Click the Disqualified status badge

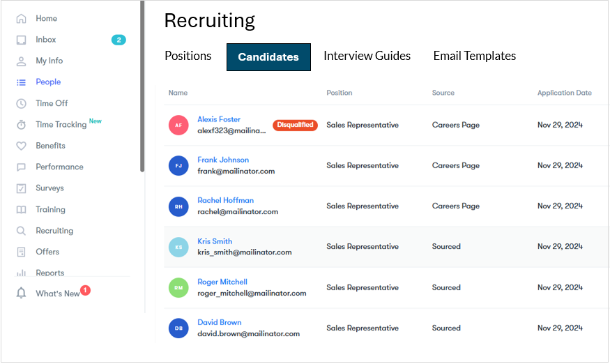click(x=295, y=126)
